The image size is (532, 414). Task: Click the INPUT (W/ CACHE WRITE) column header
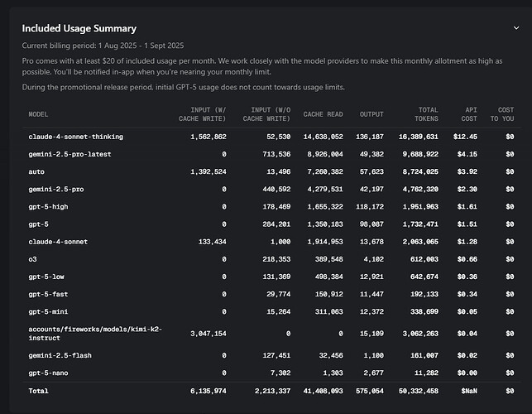(202, 114)
